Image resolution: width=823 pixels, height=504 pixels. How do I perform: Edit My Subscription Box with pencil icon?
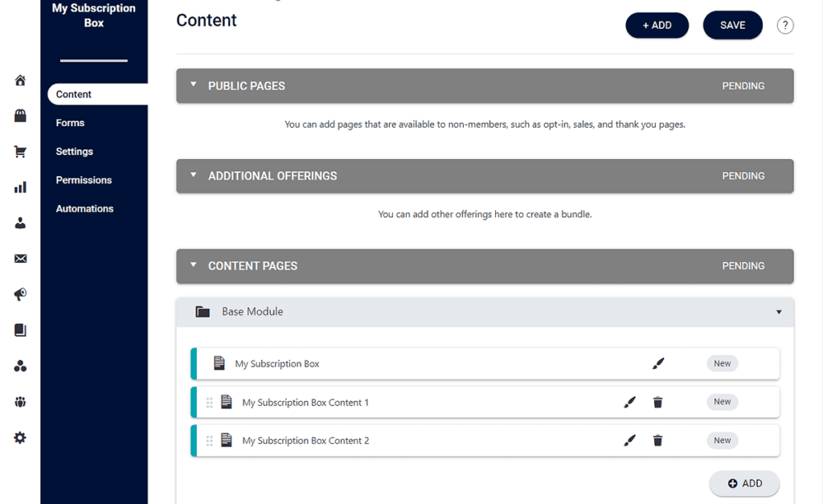click(x=658, y=363)
